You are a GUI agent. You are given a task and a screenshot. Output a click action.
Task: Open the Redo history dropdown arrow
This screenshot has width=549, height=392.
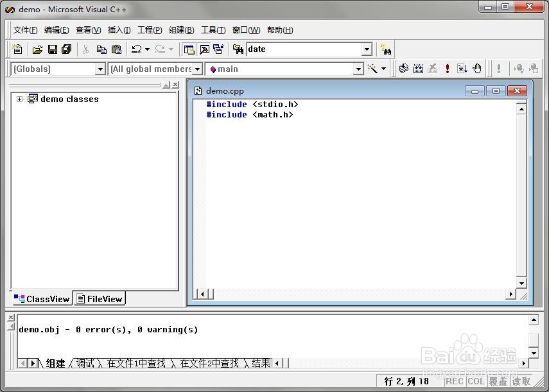pyautogui.click(x=171, y=49)
